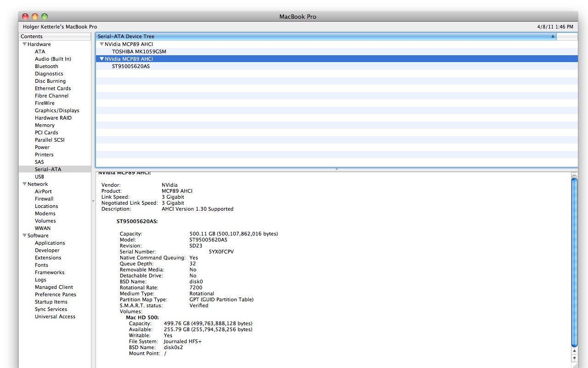Select Bluetooth in Hardware list
The image size is (588, 368).
click(46, 66)
